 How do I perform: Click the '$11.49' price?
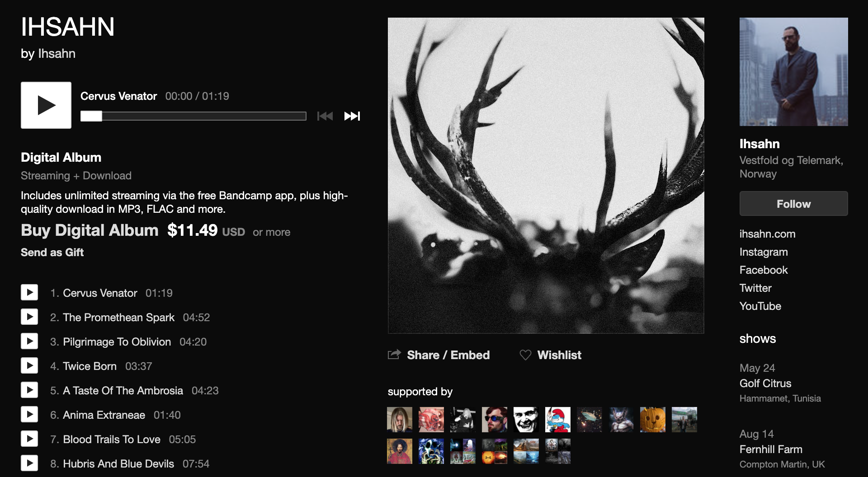pos(192,230)
